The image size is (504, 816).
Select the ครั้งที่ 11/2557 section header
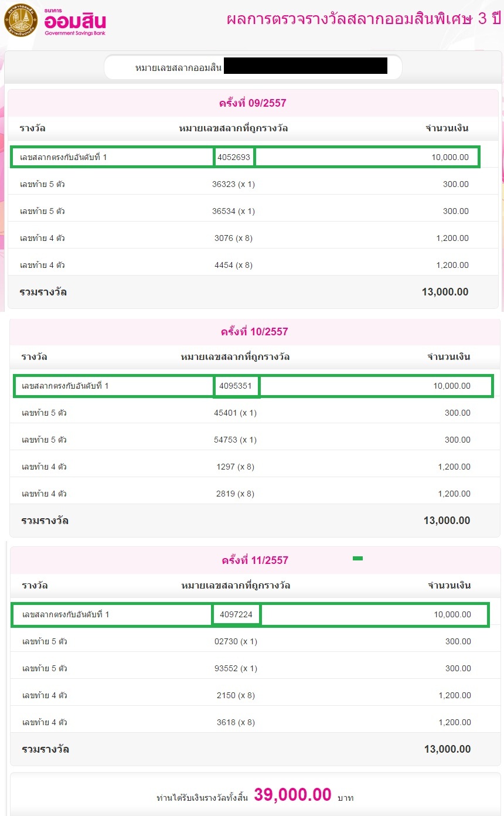coord(255,560)
